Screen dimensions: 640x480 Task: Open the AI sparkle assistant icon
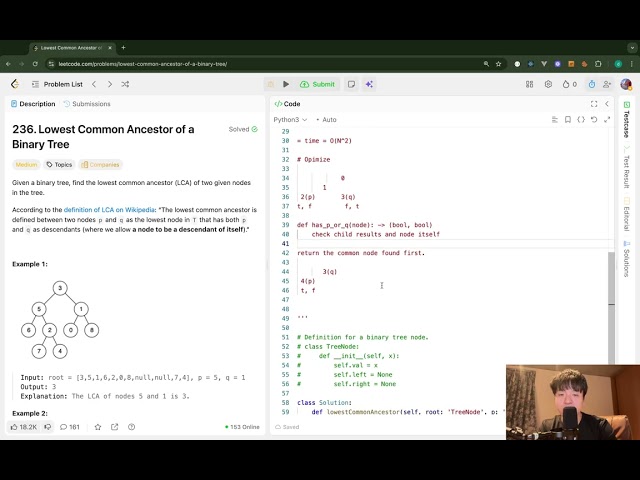tap(369, 84)
